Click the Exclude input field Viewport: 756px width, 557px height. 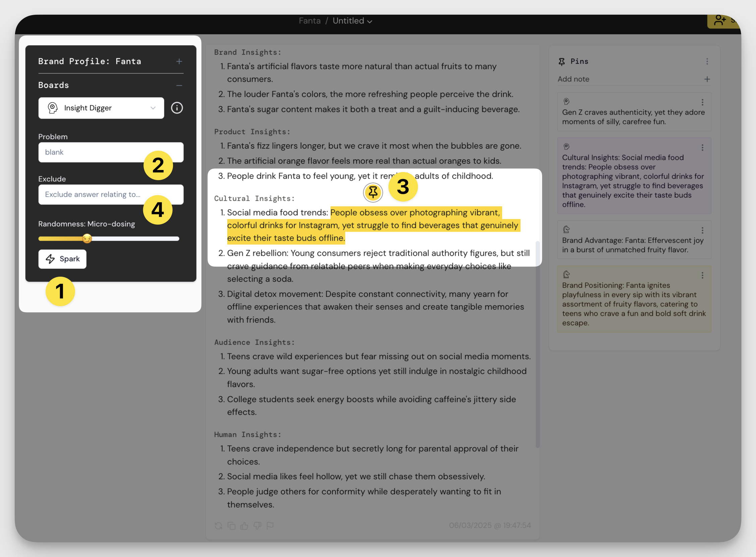91,194
